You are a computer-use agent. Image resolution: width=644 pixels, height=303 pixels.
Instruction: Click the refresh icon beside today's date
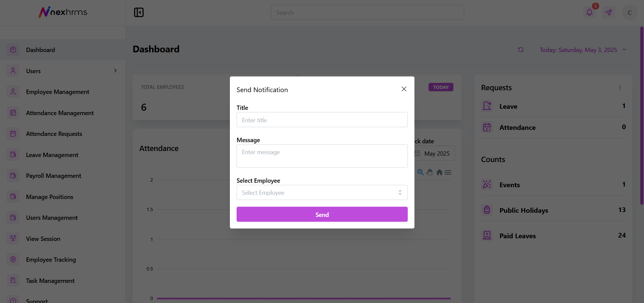click(x=521, y=50)
